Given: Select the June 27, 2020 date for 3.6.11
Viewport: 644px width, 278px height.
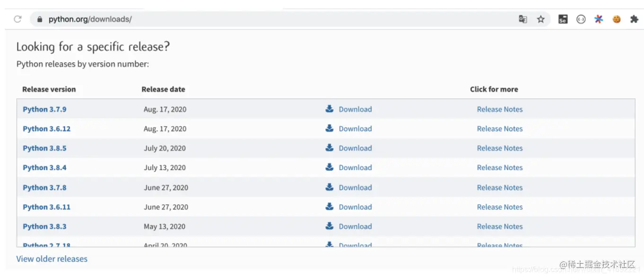Looking at the screenshot, I should pyautogui.click(x=166, y=207).
